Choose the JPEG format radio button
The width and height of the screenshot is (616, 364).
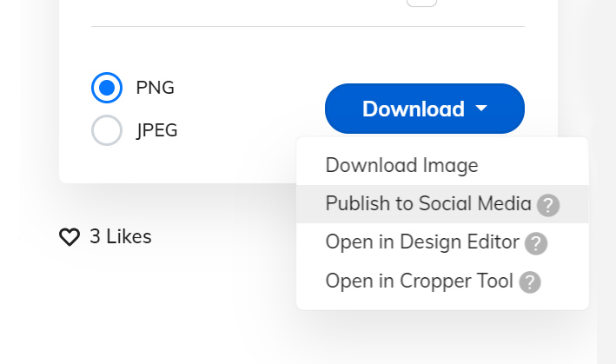point(107,130)
